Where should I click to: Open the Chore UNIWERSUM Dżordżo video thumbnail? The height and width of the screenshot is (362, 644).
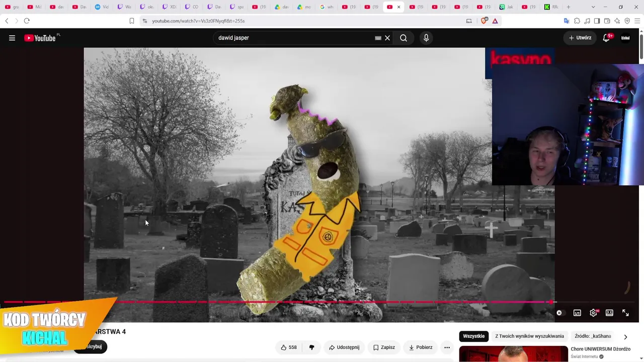[513, 354]
